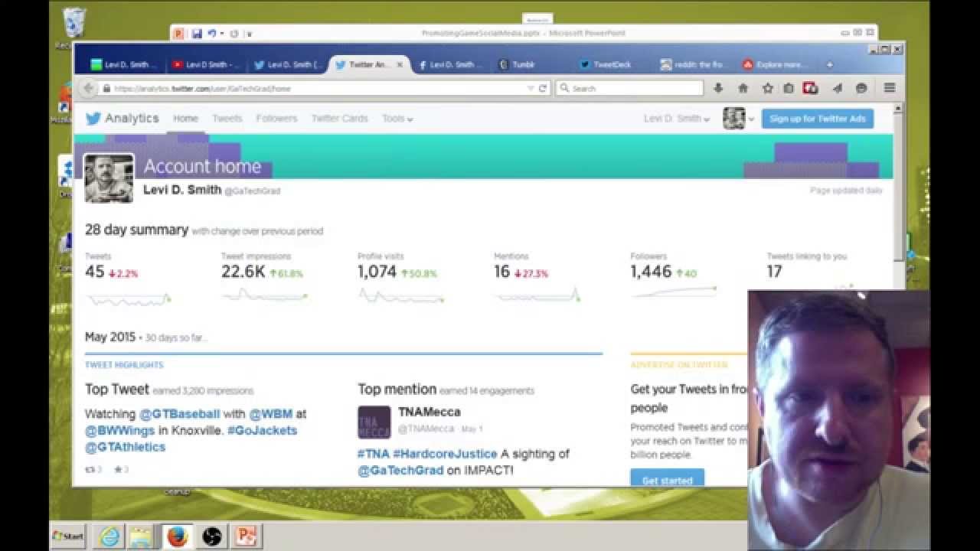
Task: Open the @BWWings mention link
Action: coord(119,430)
